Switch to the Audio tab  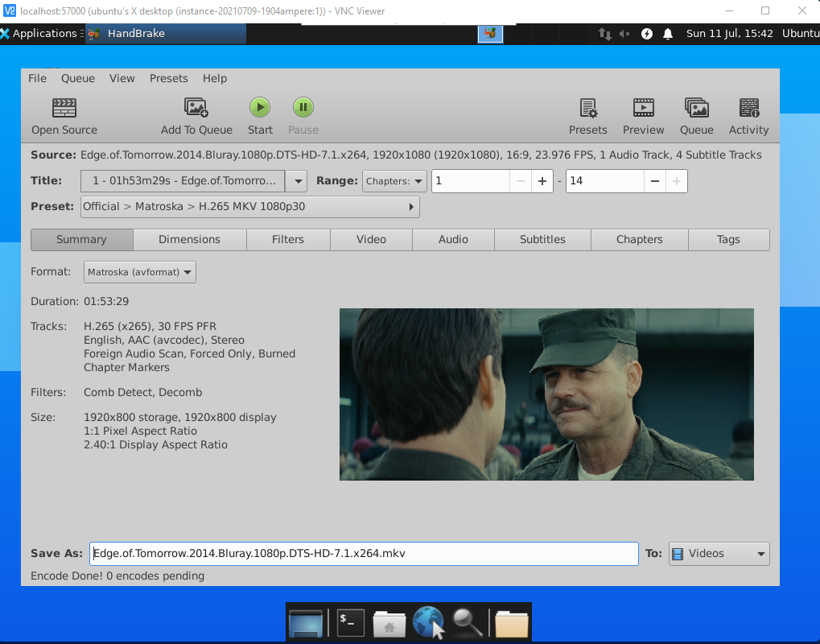click(453, 240)
